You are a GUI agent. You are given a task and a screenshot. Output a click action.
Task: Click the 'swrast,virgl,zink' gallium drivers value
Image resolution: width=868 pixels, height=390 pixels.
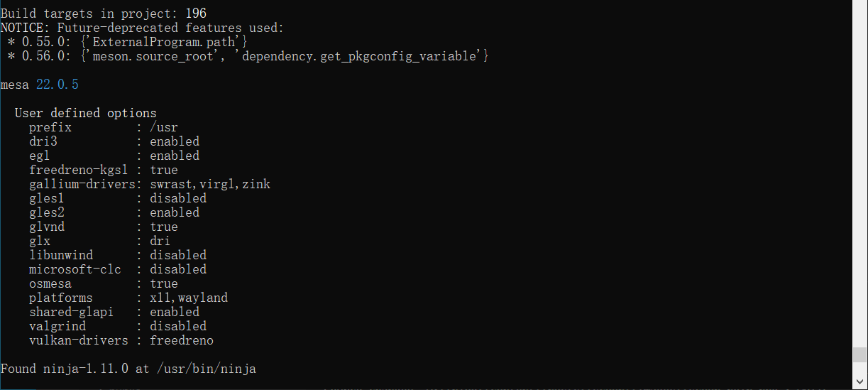tap(210, 184)
